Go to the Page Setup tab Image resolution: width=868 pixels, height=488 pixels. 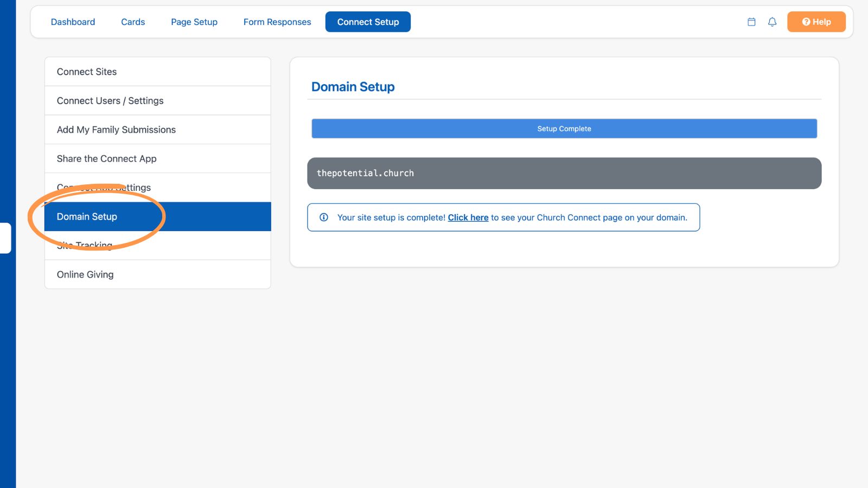click(194, 22)
